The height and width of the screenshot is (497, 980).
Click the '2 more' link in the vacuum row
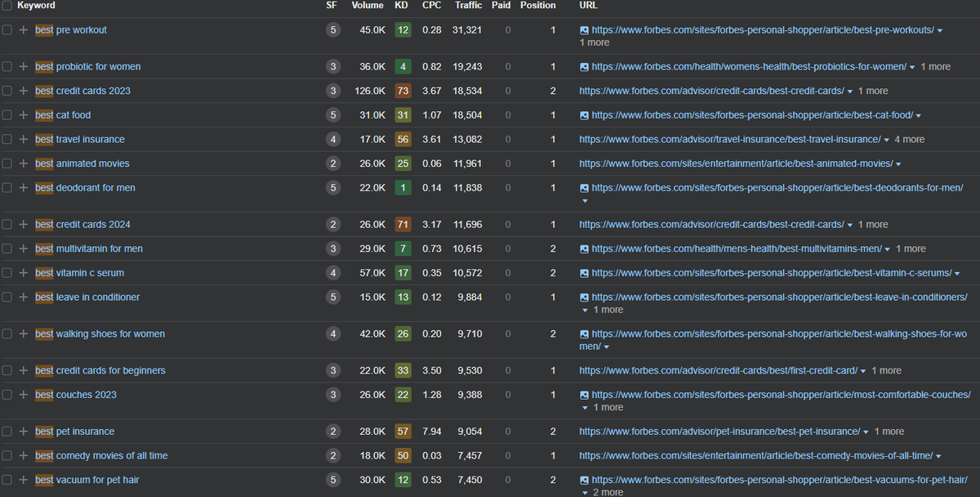pyautogui.click(x=608, y=492)
